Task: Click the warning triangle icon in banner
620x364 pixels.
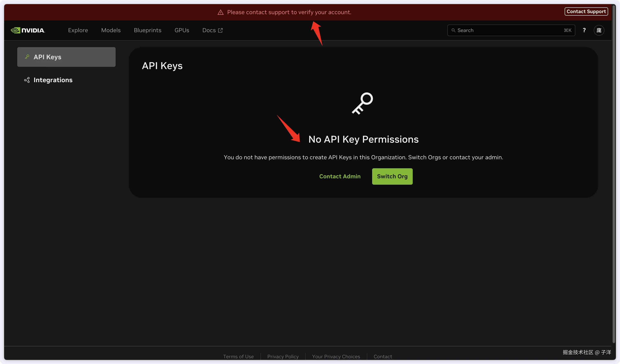Action: point(220,12)
